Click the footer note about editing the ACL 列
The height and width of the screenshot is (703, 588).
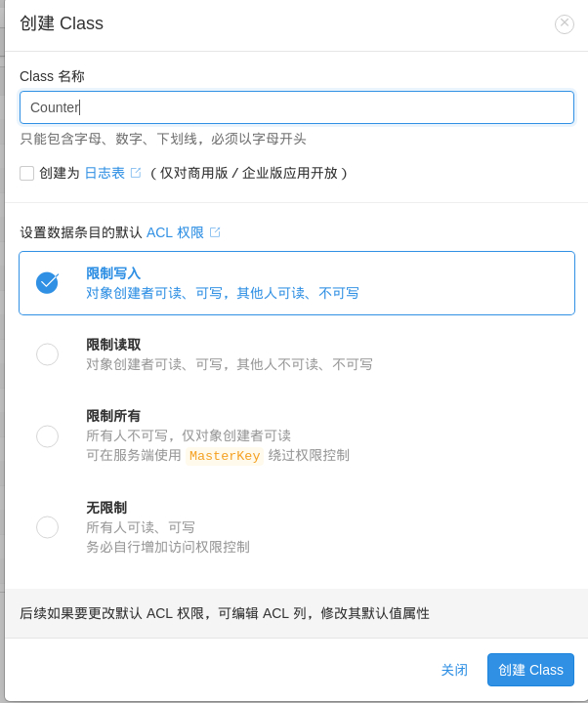point(225,613)
